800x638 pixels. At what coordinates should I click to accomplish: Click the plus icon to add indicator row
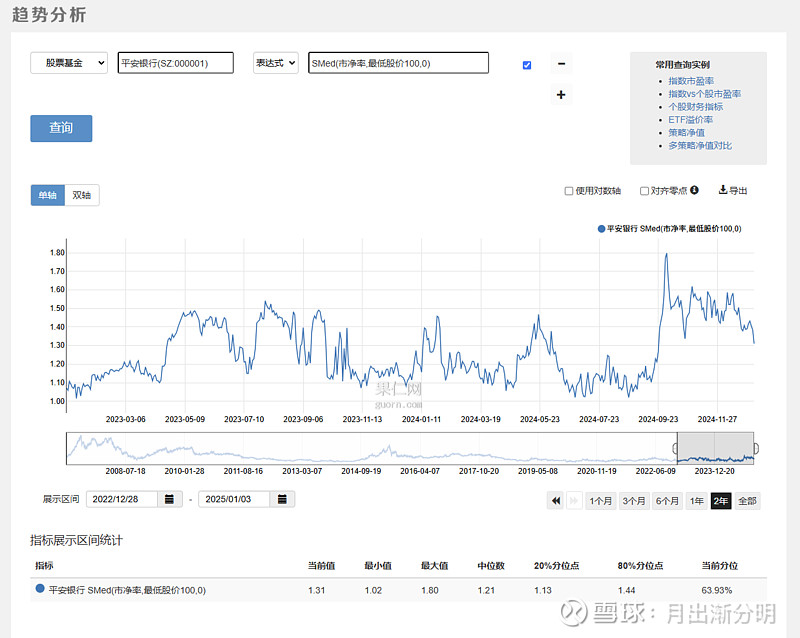pyautogui.click(x=560, y=95)
